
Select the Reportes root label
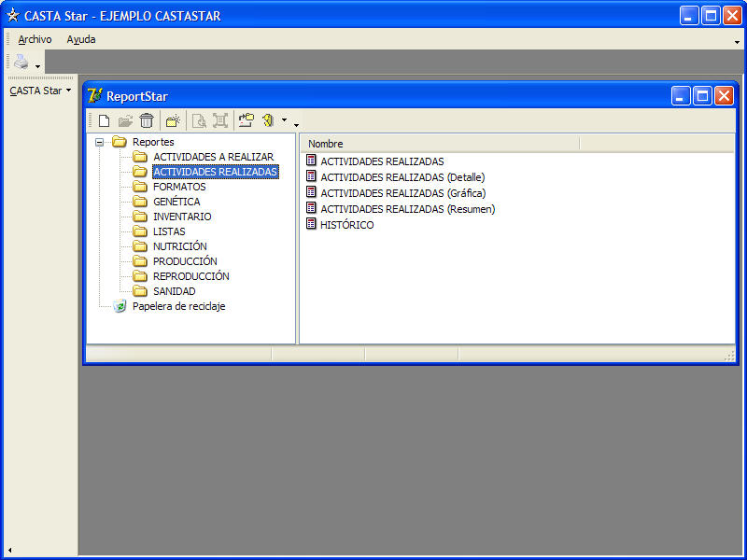point(153,142)
